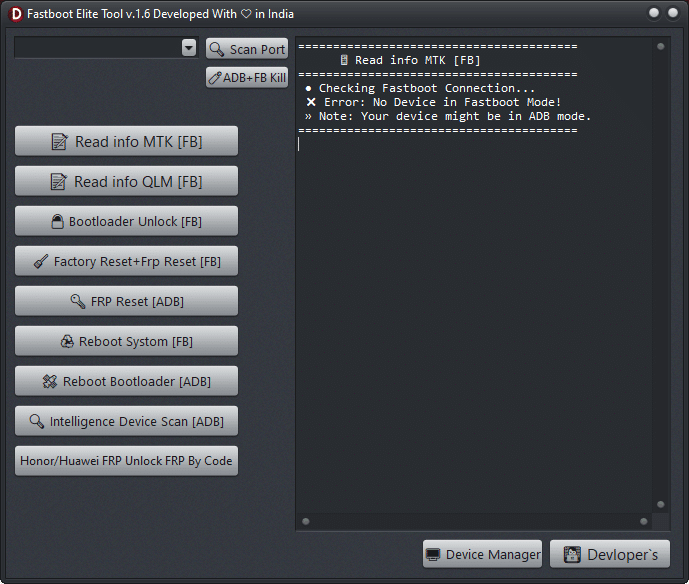Click the monitor icon on Device Manager
The image size is (689, 584).
click(433, 554)
